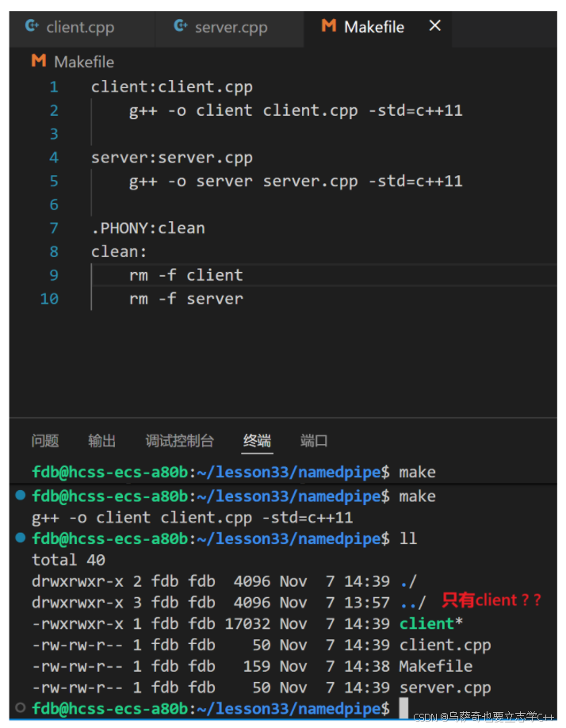Close the Makefile tab
The image size is (566, 728).
coord(434,26)
